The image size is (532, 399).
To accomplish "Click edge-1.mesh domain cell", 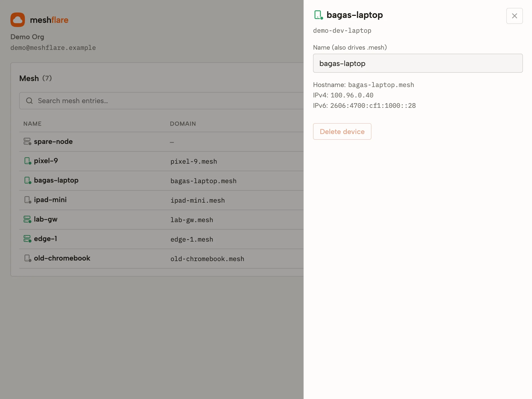I will pos(192,240).
